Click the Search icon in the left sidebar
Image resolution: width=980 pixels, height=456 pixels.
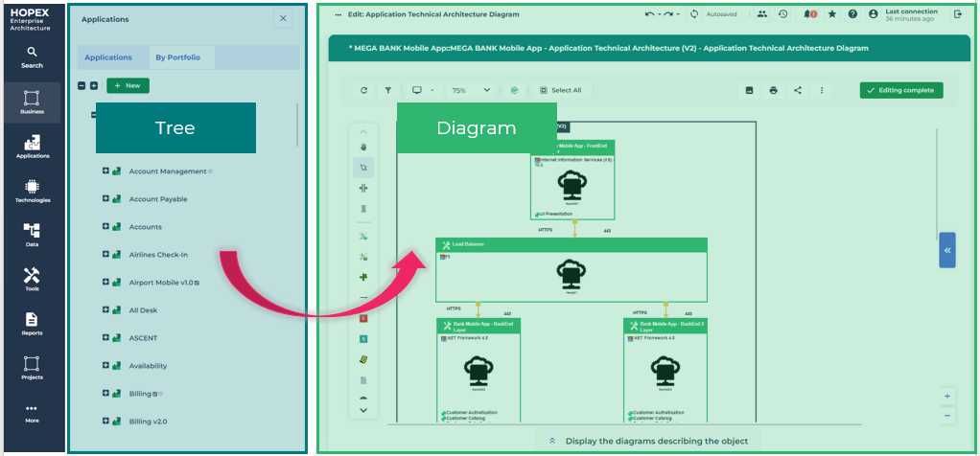[x=32, y=57]
